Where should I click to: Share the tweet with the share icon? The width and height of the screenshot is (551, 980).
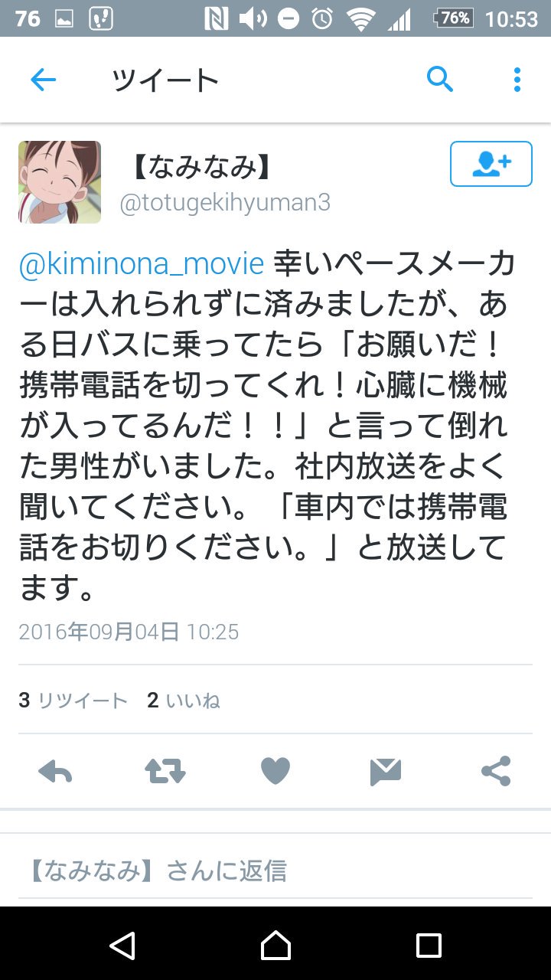coord(496,771)
